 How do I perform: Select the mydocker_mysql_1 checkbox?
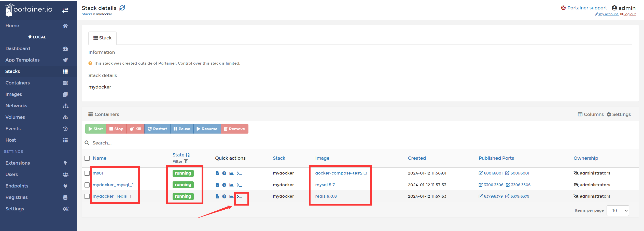(x=87, y=185)
